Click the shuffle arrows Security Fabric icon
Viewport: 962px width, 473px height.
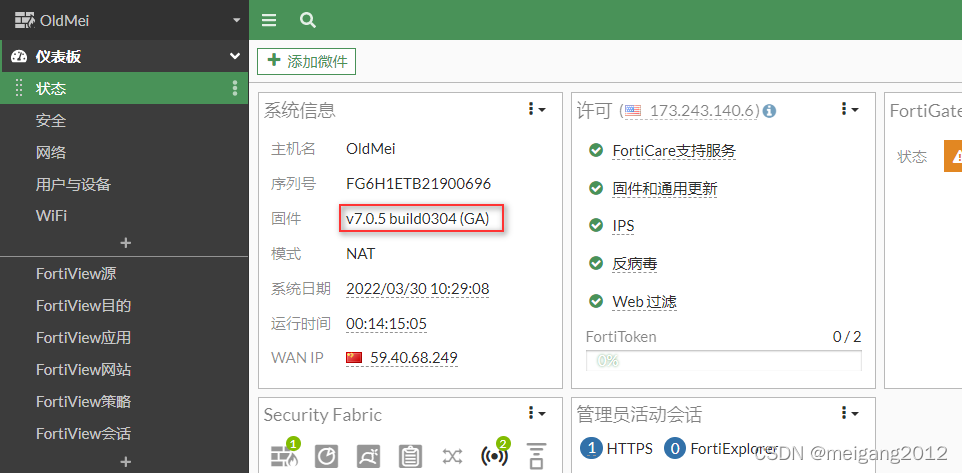[x=452, y=456]
